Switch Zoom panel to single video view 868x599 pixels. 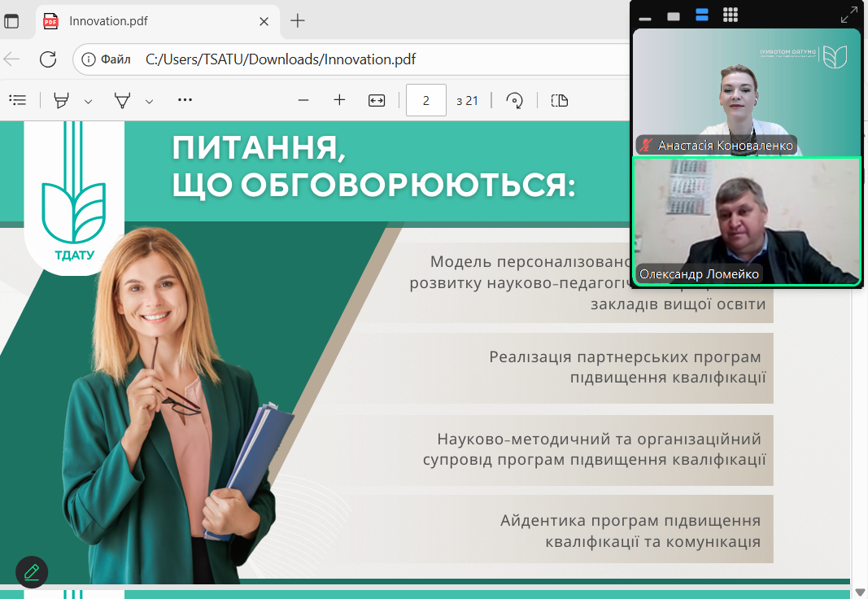coord(674,16)
